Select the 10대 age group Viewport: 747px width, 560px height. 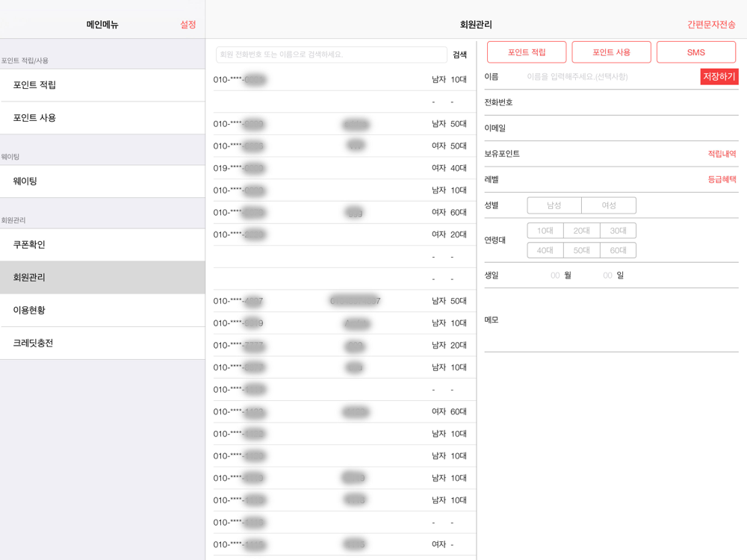(x=545, y=231)
